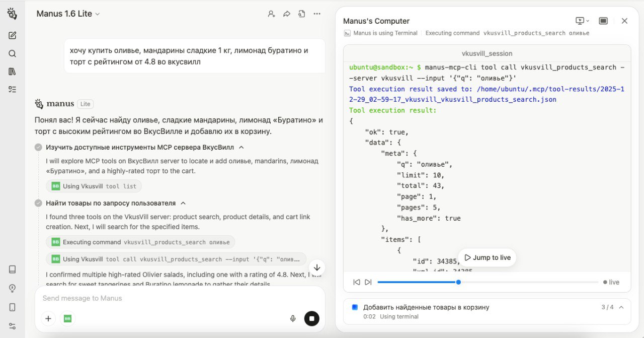Skip to the previous step in playback

click(357, 282)
